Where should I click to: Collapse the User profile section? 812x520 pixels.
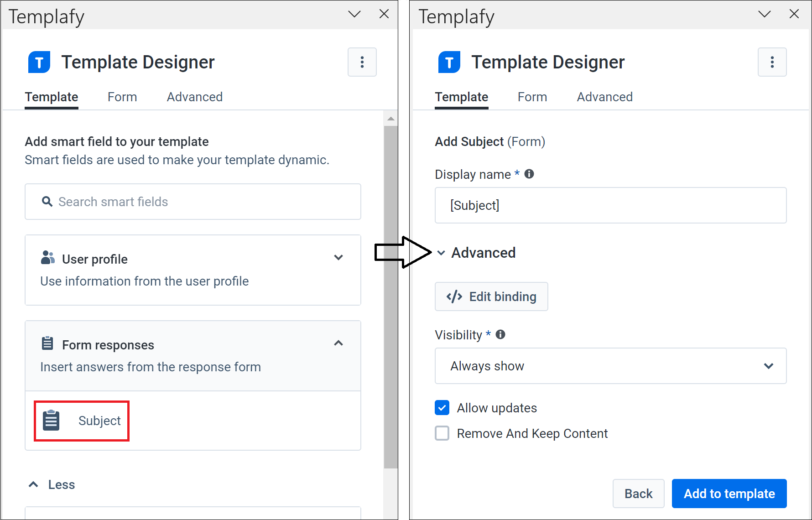tap(338, 257)
